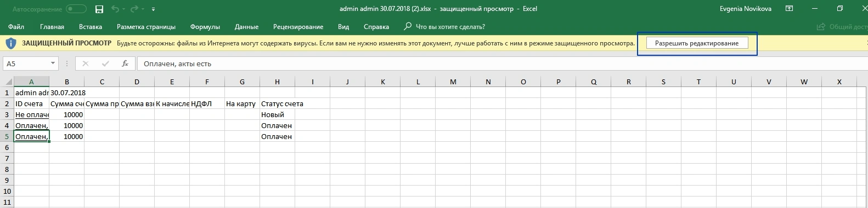Screen dimensions: 868x208
Task: Toggle the AutoSave switch
Action: [76, 9]
